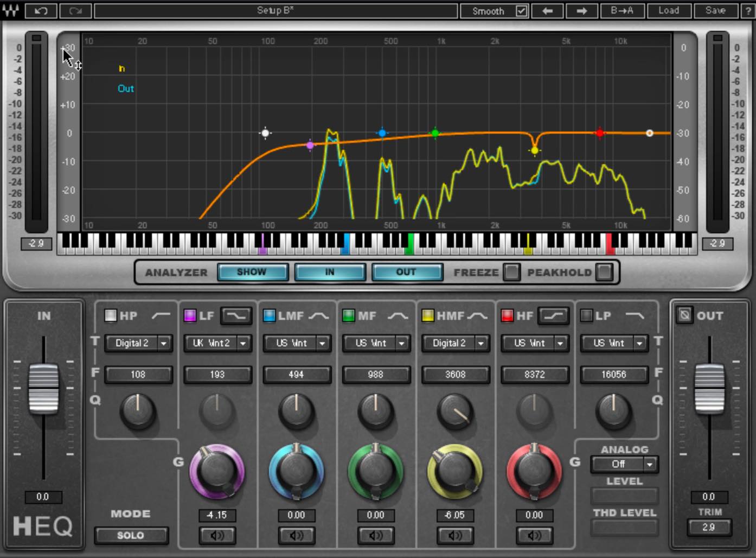Solo-listen the HMF band speaker icon
This screenshot has width=756, height=558.
coord(455,536)
